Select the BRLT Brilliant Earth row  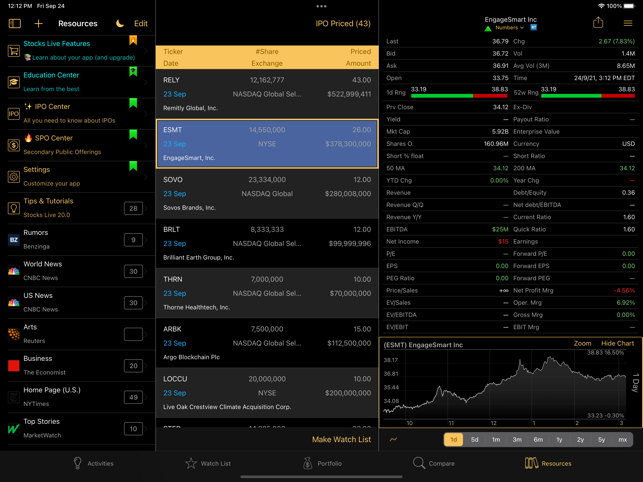tap(267, 243)
